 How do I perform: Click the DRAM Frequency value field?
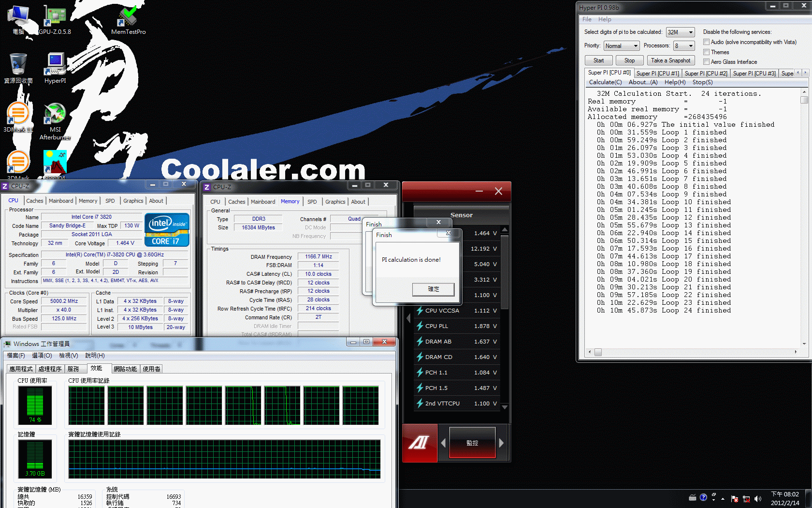click(x=319, y=256)
